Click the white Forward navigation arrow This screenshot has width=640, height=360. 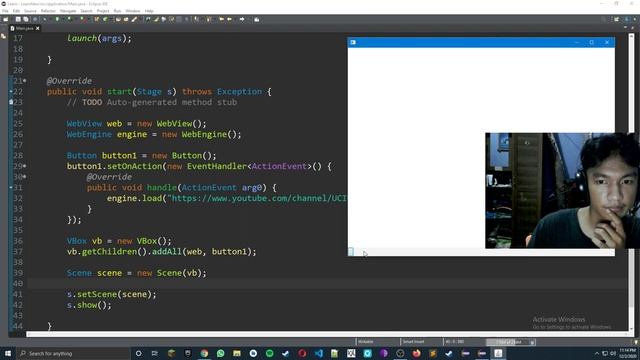242,19
